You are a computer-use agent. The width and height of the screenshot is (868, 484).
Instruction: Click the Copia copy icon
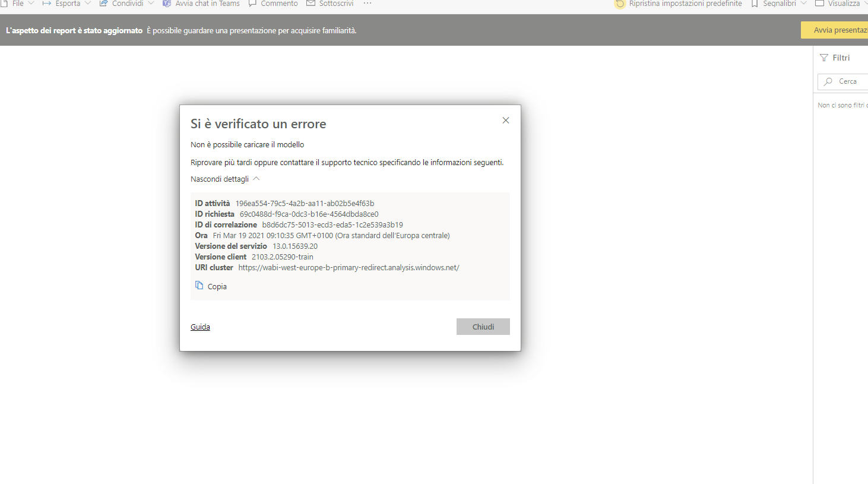tap(199, 286)
